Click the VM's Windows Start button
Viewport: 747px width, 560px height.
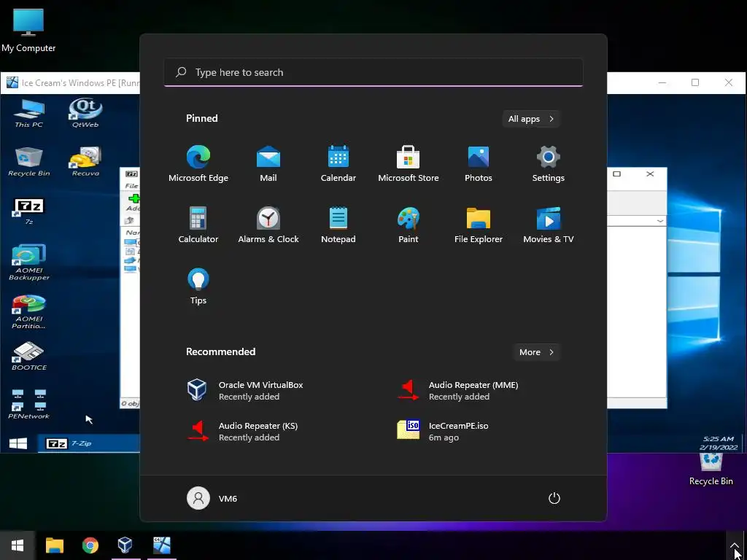pyautogui.click(x=18, y=444)
